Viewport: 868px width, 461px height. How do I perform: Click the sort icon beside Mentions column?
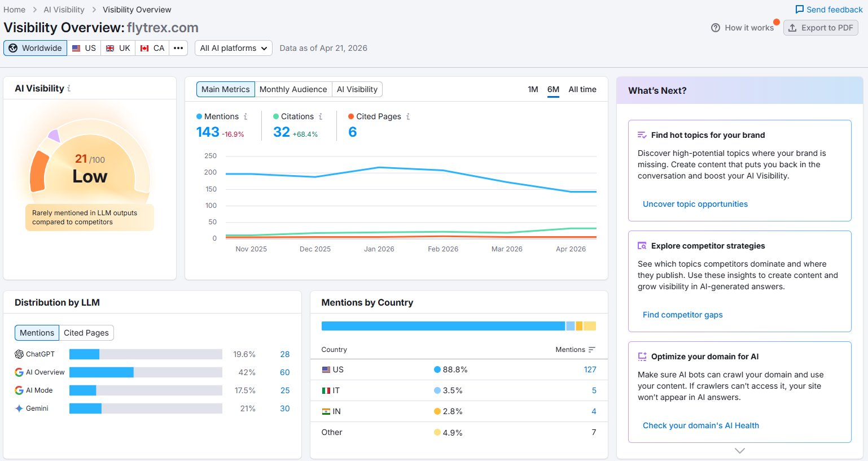(591, 350)
